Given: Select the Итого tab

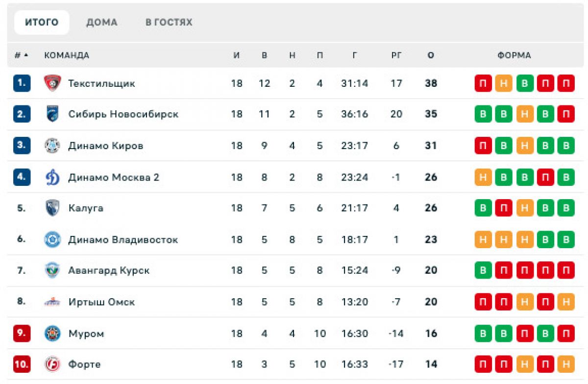Looking at the screenshot, I should 42,23.
